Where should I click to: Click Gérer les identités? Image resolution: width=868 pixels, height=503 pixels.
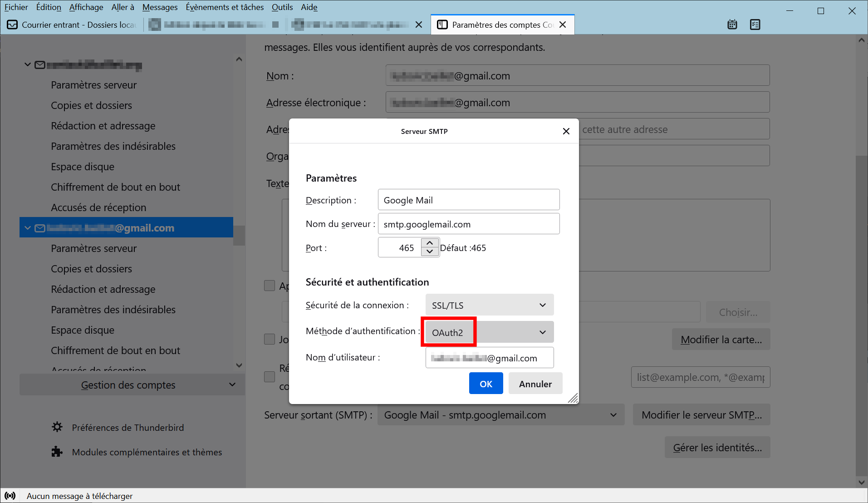coord(717,447)
